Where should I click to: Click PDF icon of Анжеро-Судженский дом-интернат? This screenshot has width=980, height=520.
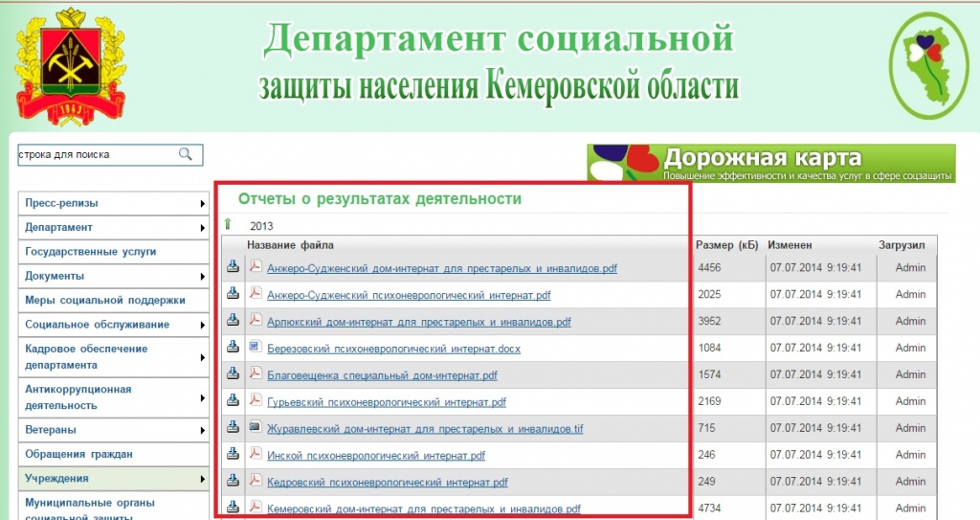coord(255,266)
